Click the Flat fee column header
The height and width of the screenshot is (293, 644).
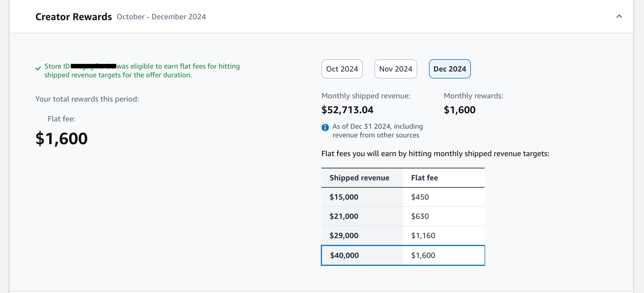pos(424,178)
